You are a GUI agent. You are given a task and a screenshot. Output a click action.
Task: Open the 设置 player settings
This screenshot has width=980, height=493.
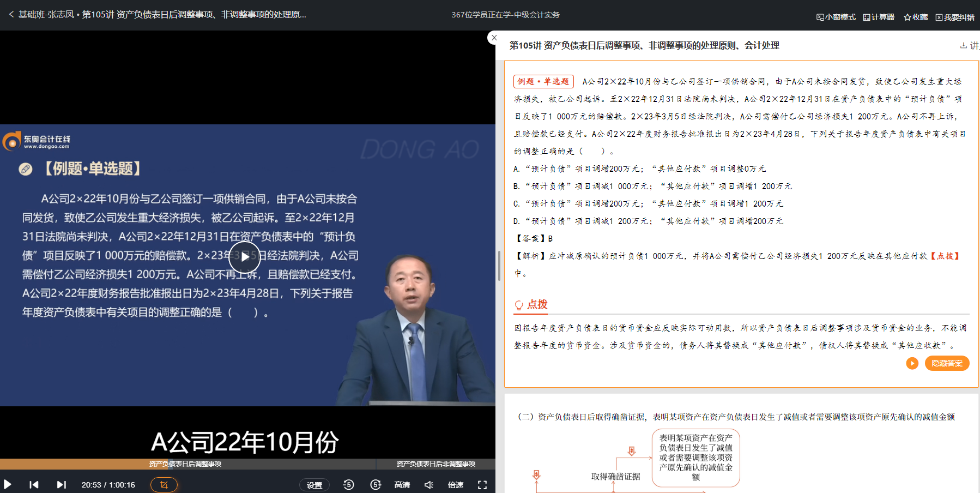(314, 484)
